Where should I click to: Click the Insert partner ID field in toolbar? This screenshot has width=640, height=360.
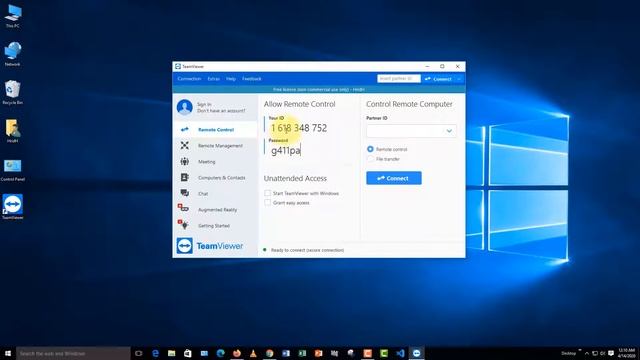(398, 78)
